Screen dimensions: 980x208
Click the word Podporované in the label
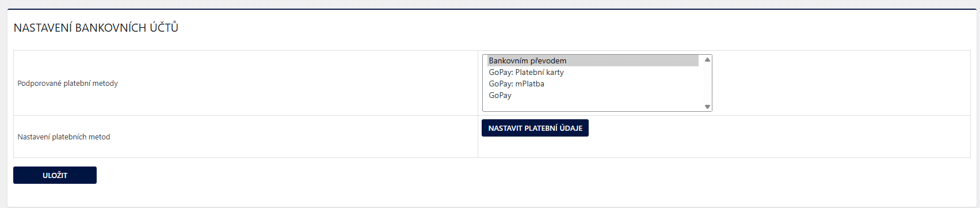pos(40,84)
